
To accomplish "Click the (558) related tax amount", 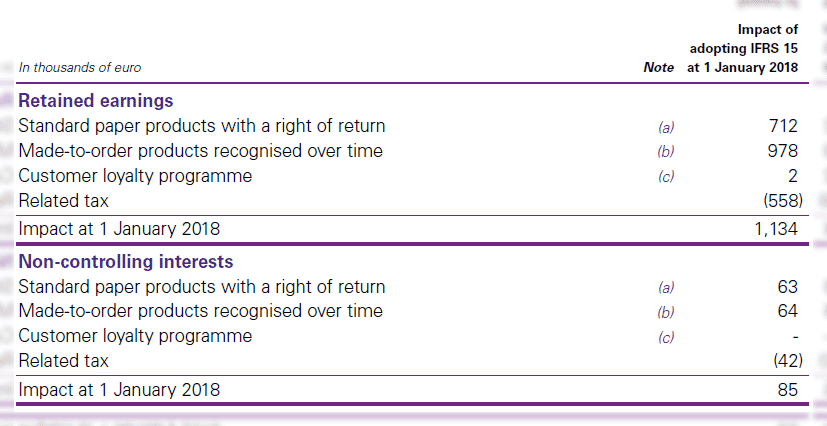I will click(x=782, y=201).
